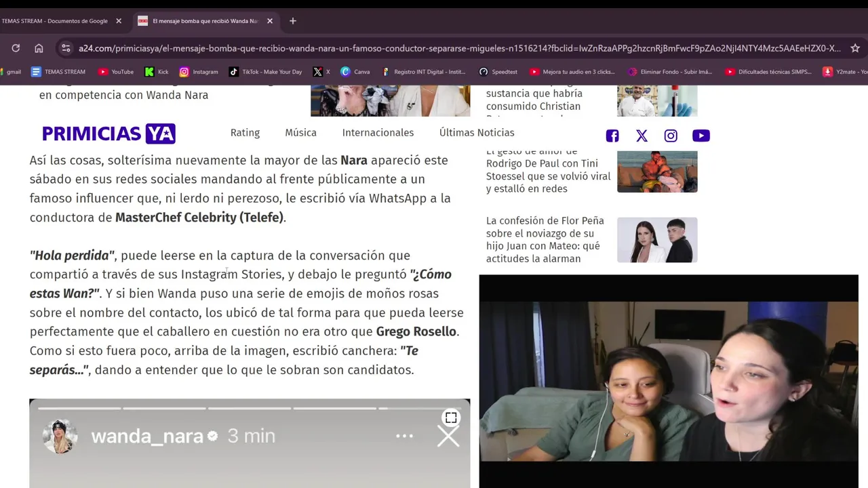Go to the browser home page

click(39, 48)
